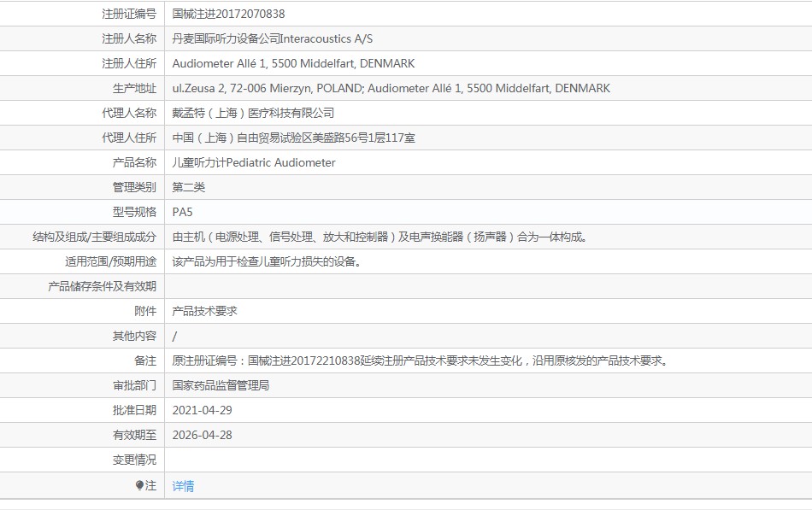Click the bullet icon beside 注 label
Image resolution: width=812 pixels, height=510 pixels.
pos(139,485)
